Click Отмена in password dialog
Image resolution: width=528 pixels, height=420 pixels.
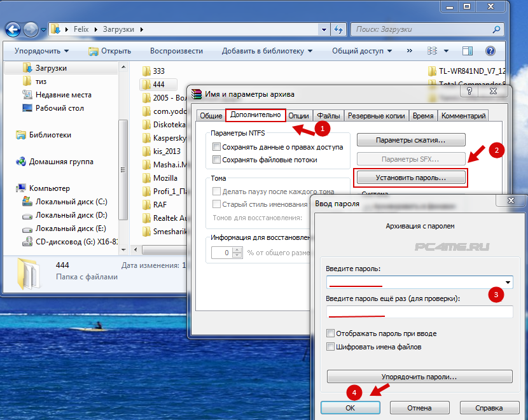[420, 408]
